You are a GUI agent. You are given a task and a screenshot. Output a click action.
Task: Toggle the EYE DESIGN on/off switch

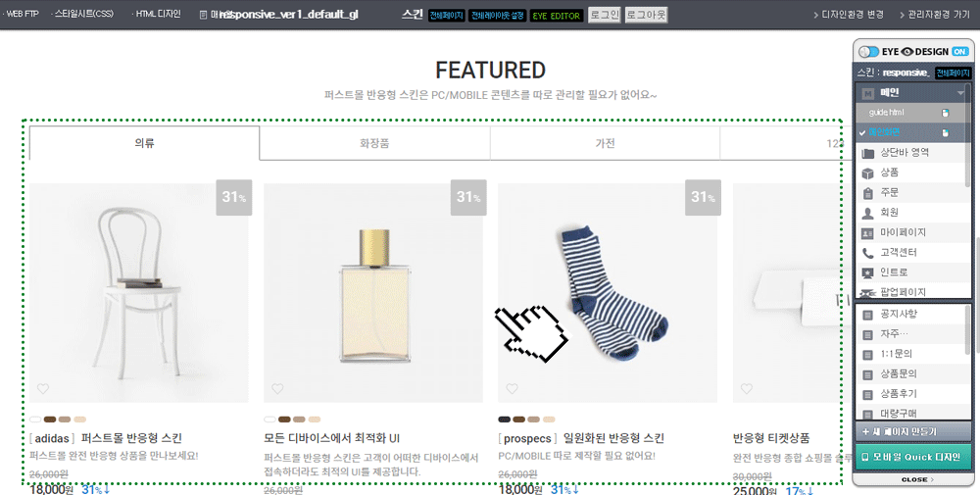(x=868, y=51)
